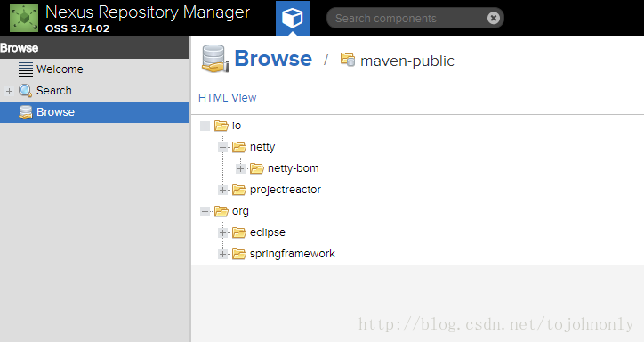Select the netty-bom tree item

coord(294,168)
